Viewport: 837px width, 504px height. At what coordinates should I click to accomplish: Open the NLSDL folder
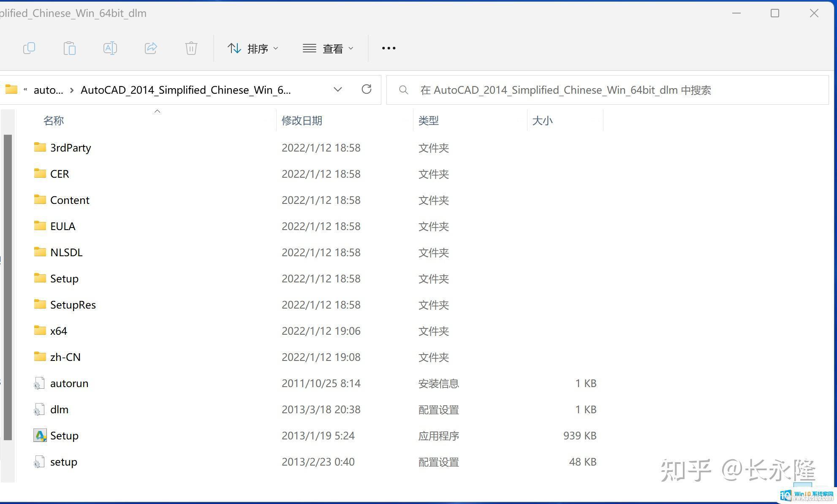click(66, 252)
